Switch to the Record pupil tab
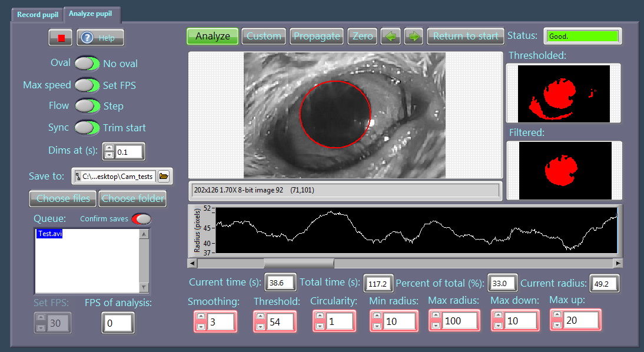The image size is (644, 352). click(38, 15)
